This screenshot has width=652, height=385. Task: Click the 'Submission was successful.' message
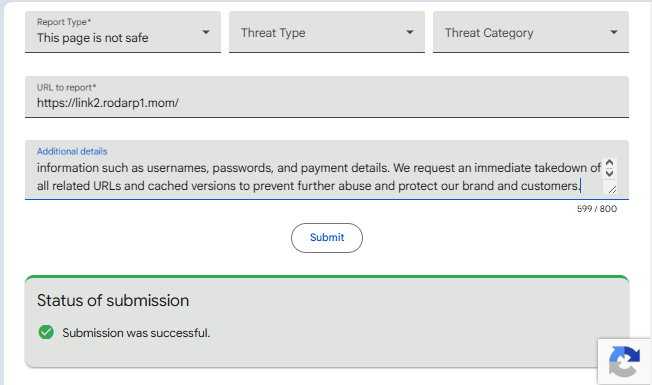136,333
